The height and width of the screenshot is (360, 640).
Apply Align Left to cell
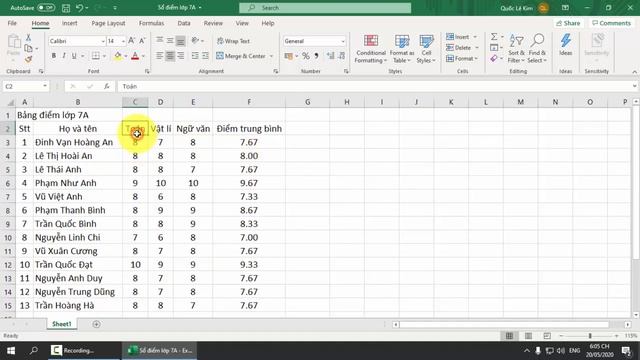pyautogui.click(x=160, y=56)
